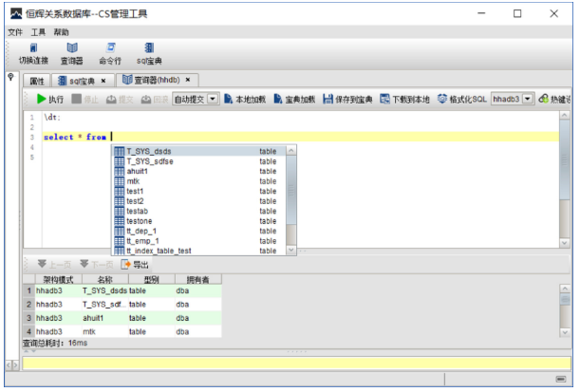The height and width of the screenshot is (392, 580).
Task: Click the 提交 commit button
Action: 120,99
